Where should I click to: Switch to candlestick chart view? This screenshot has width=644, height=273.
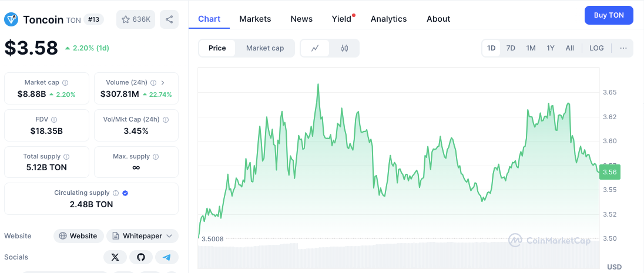(344, 48)
